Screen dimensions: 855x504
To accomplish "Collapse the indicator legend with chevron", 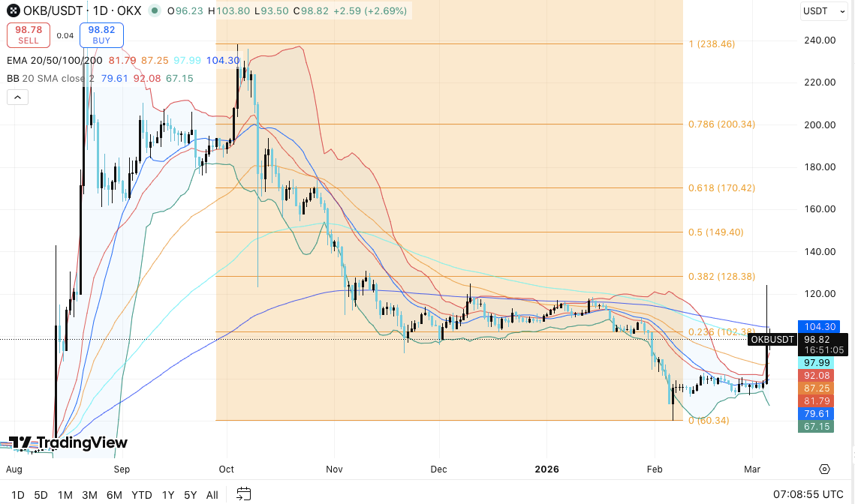I will 17,97.
